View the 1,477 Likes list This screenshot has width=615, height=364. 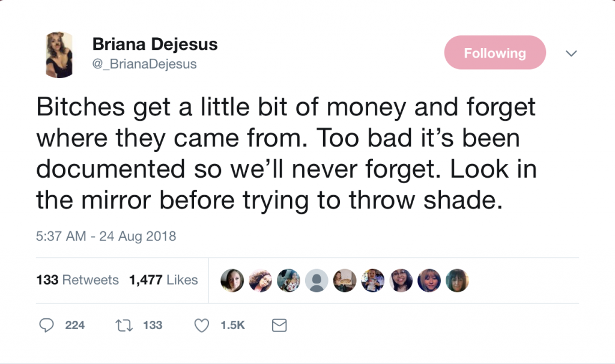point(163,280)
